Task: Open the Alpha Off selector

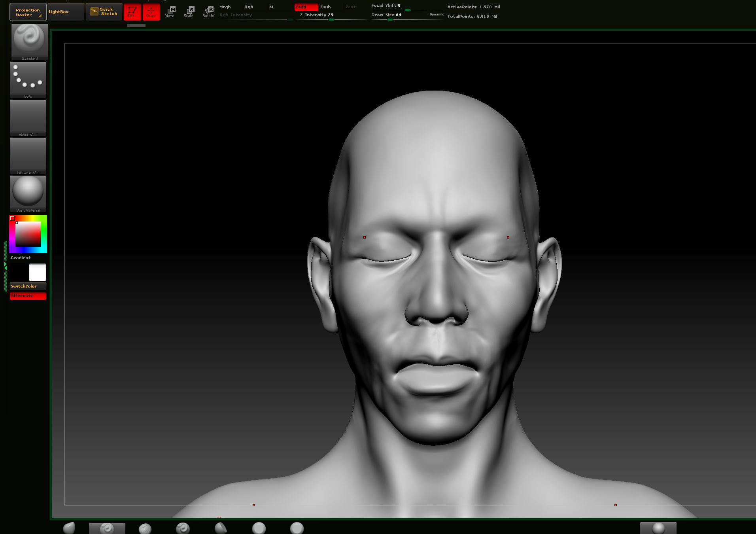Action: tap(28, 117)
